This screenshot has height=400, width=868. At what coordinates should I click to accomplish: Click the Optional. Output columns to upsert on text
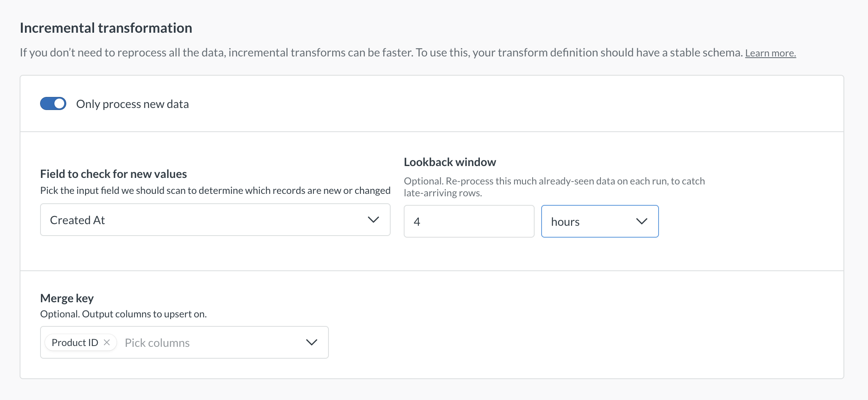point(124,314)
